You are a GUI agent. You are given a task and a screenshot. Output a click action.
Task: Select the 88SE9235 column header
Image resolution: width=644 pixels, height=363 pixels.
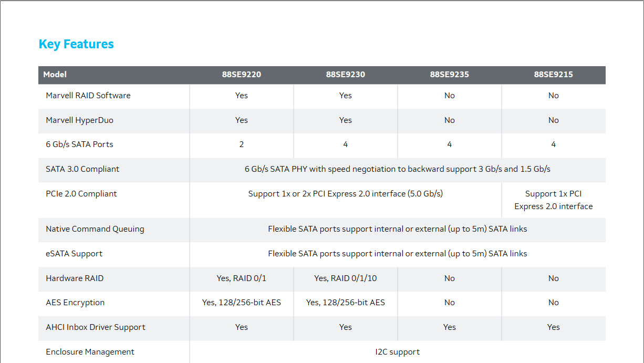[449, 75]
